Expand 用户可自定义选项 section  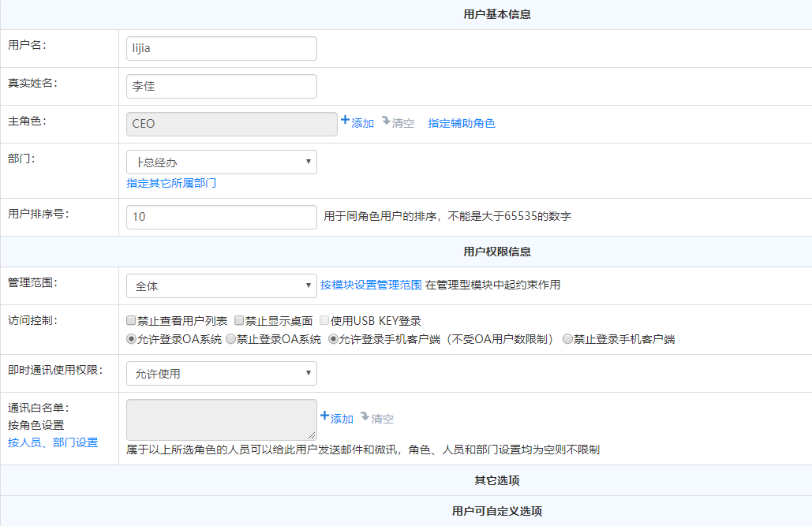pos(497,511)
